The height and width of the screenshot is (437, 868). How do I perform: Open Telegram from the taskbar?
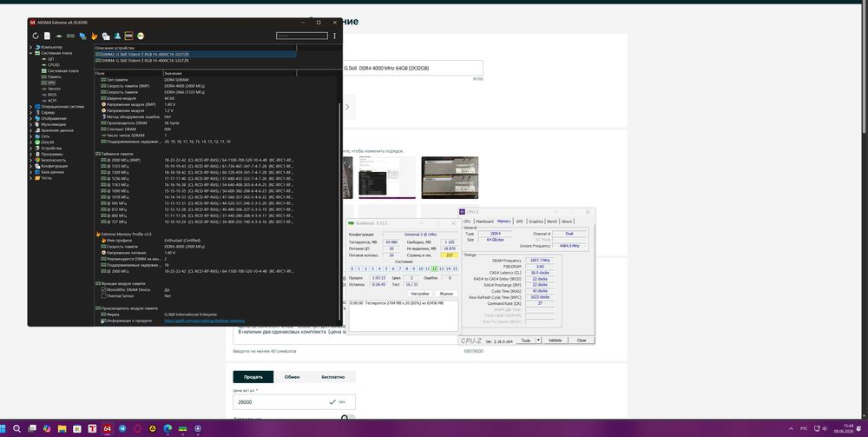tap(122, 428)
